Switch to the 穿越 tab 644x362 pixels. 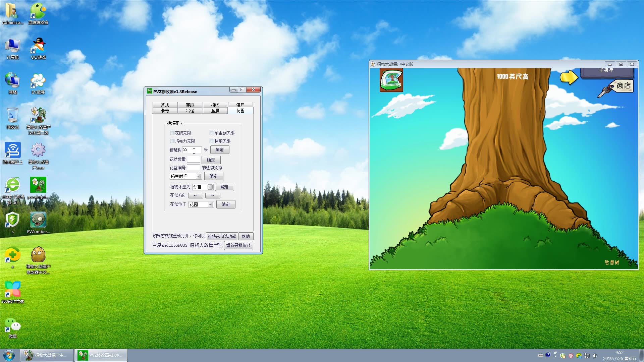(190, 105)
